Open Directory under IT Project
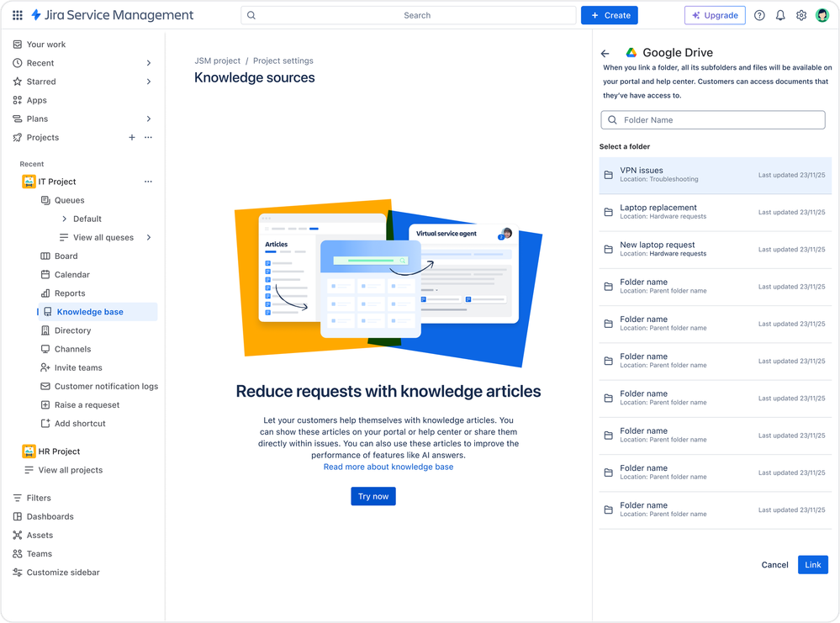This screenshot has height=623, width=840. (66, 330)
